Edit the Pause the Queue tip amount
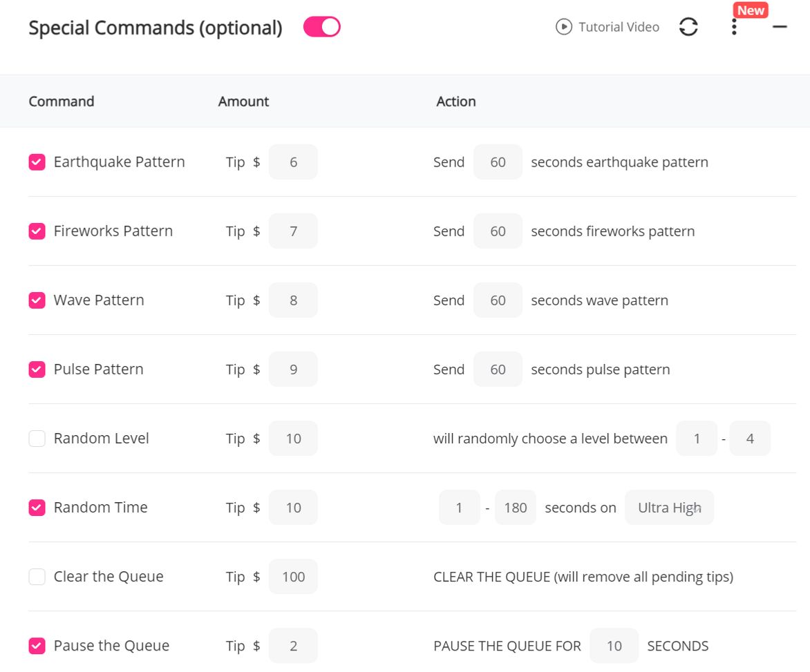This screenshot has width=810, height=672. [293, 646]
